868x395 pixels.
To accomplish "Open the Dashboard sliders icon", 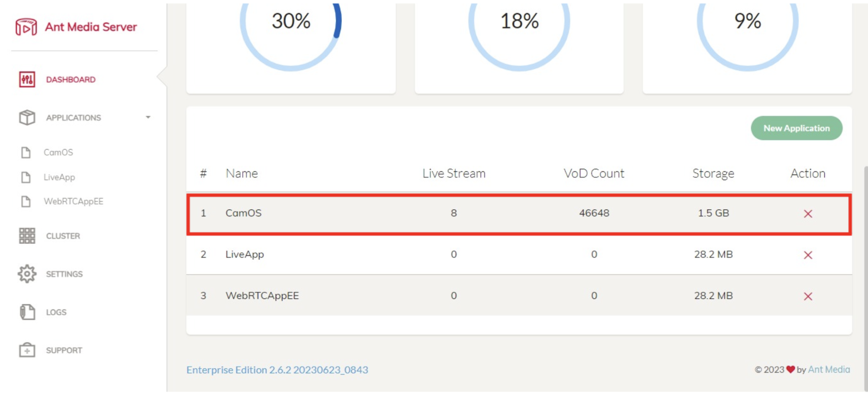I will click(x=27, y=80).
